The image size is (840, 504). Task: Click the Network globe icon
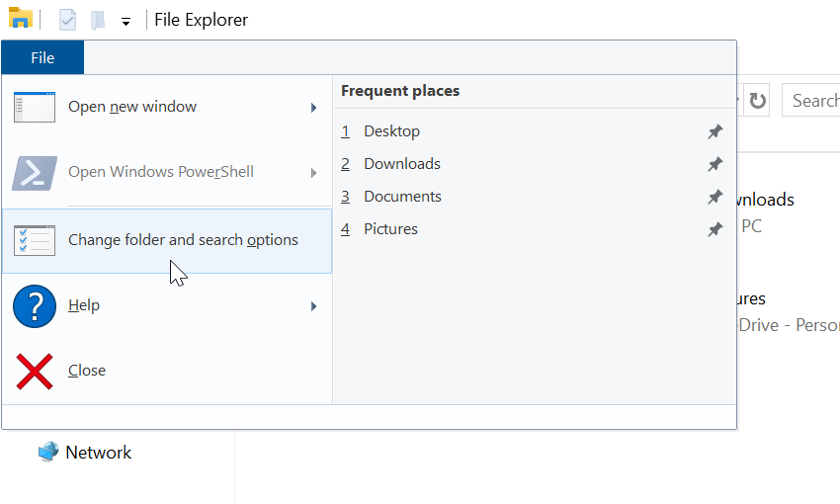pyautogui.click(x=48, y=452)
